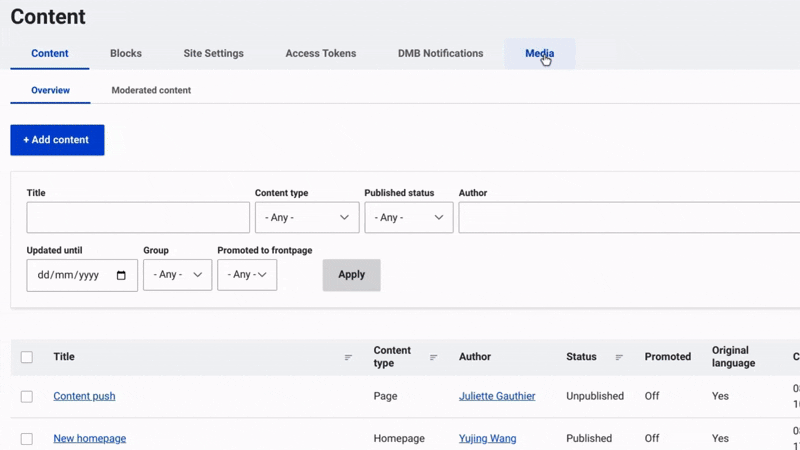The image size is (800, 450).
Task: Click the sort icon beside Title column
Action: 348,358
